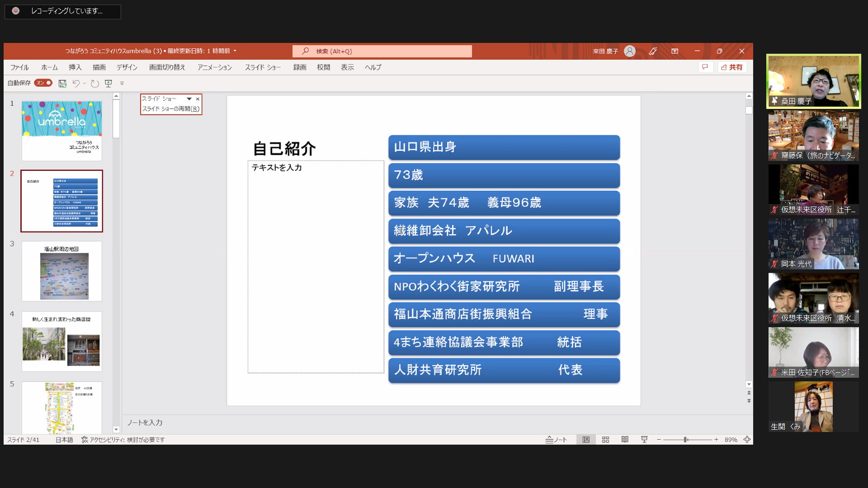Click 岡本 光代 participant video tile
868x488 pixels.
(x=813, y=244)
